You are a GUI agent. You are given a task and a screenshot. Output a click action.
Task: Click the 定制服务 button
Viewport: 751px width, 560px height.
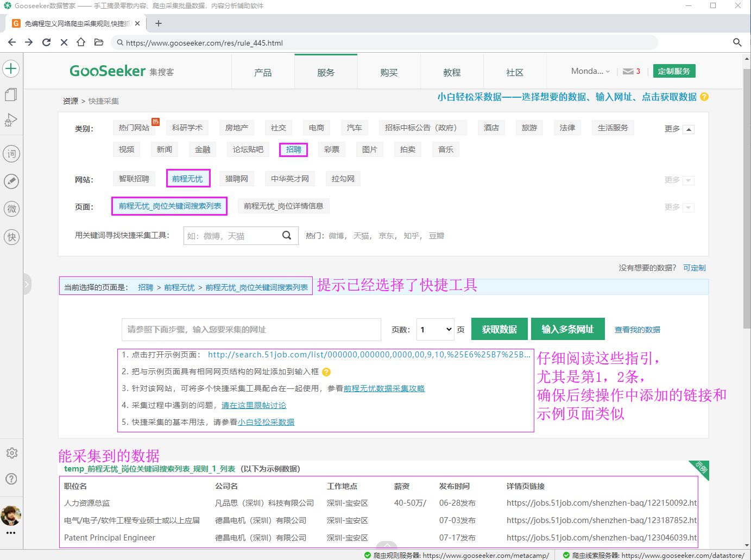674,71
